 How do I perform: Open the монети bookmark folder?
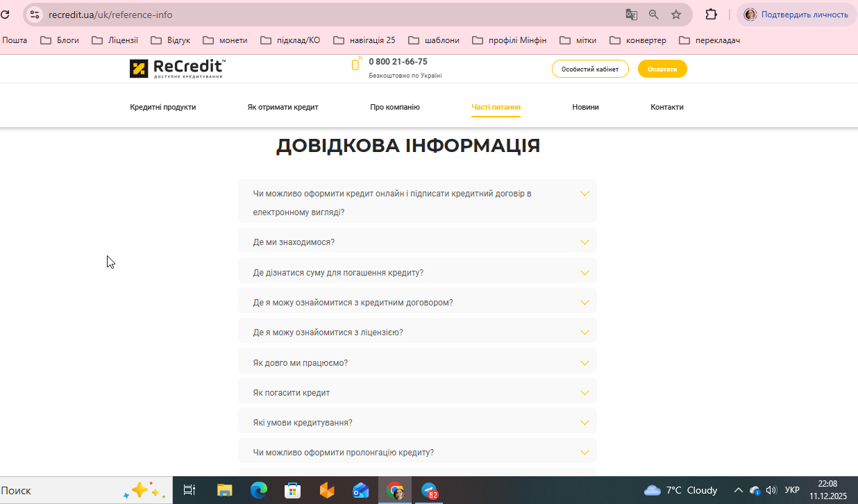click(225, 40)
